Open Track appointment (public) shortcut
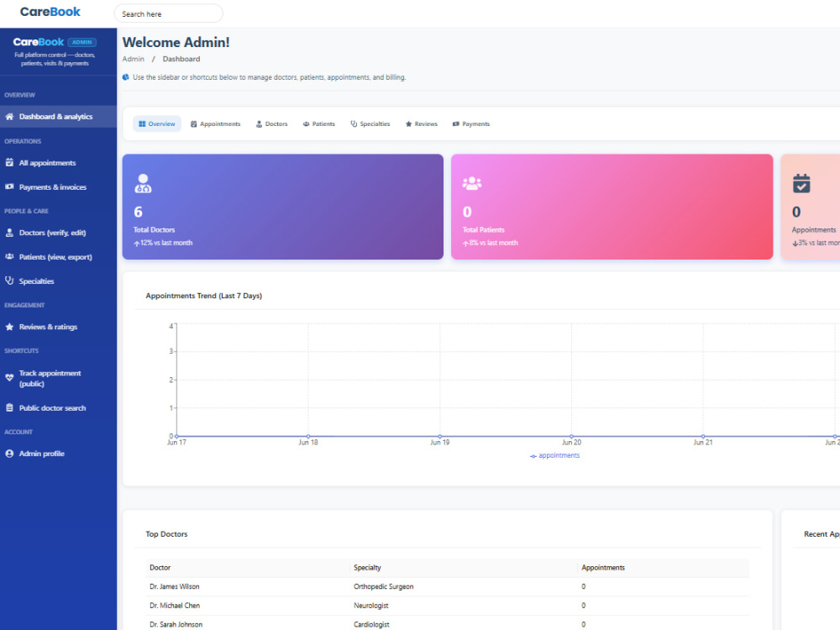840x630 pixels. pyautogui.click(x=59, y=378)
